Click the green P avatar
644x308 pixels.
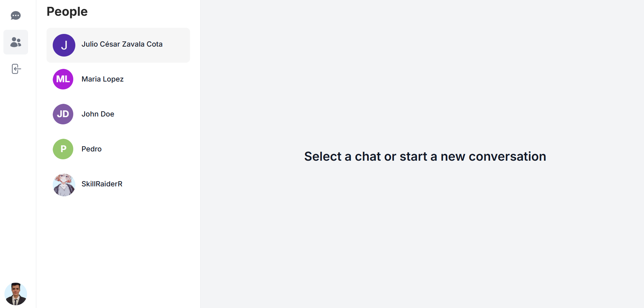point(63,149)
